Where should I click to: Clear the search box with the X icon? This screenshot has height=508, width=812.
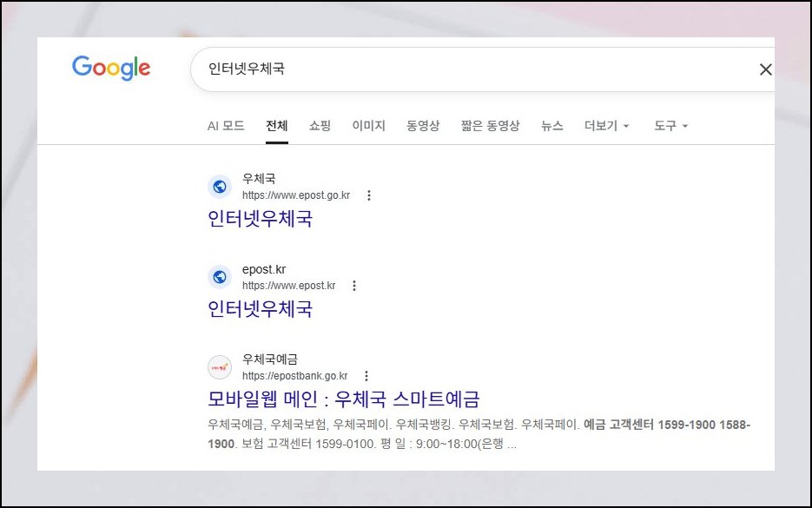[x=765, y=69]
